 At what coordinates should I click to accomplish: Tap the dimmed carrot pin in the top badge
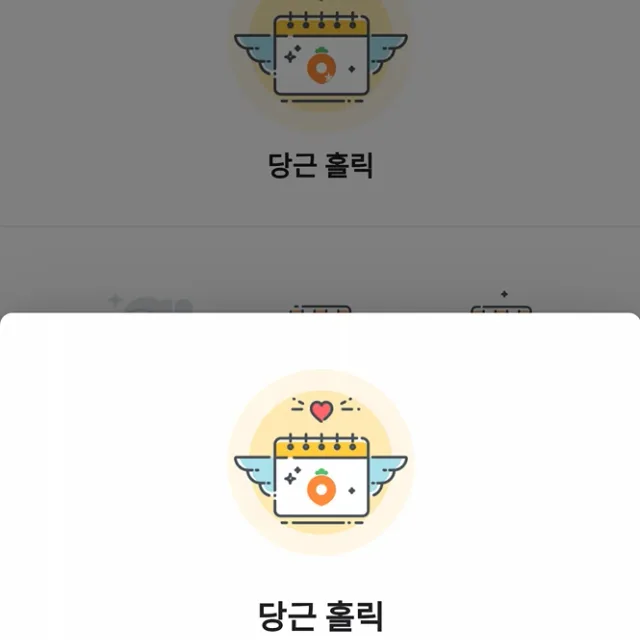pos(322,66)
